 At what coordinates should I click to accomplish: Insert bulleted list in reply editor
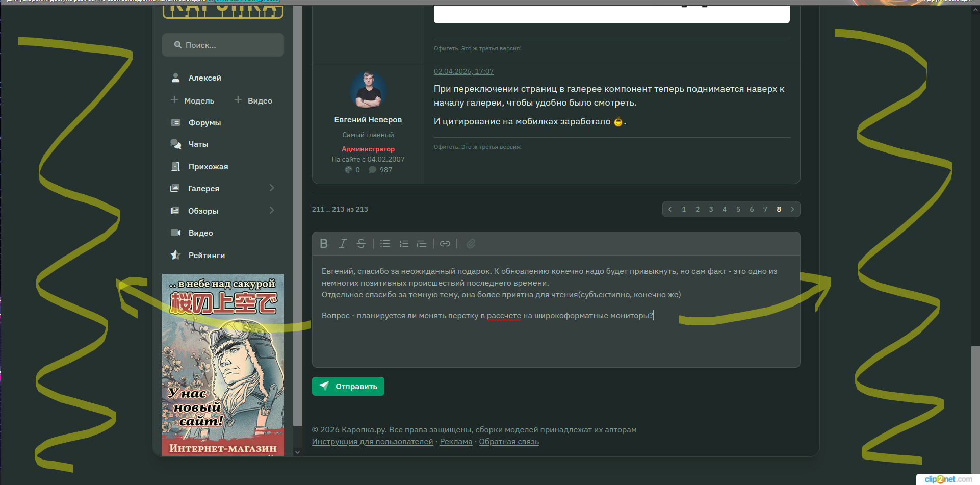point(385,244)
